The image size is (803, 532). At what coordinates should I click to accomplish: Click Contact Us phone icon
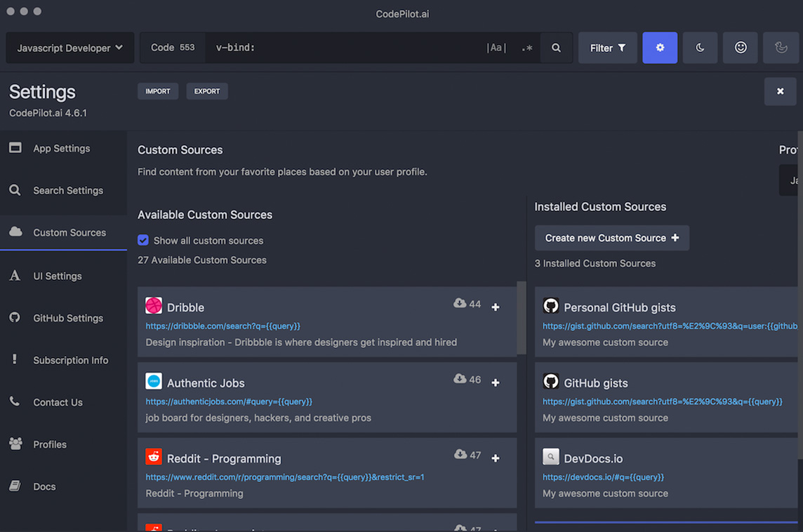(14, 401)
